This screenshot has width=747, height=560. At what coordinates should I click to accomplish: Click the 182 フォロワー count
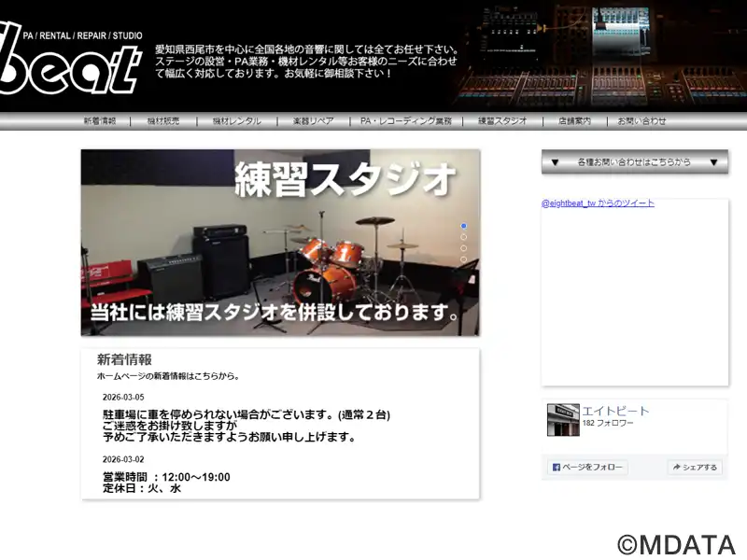point(608,423)
